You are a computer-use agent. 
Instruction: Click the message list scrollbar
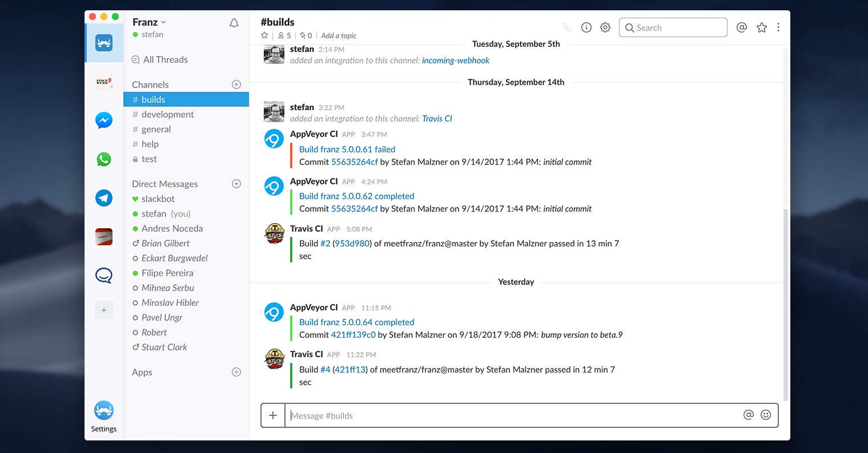[785, 302]
